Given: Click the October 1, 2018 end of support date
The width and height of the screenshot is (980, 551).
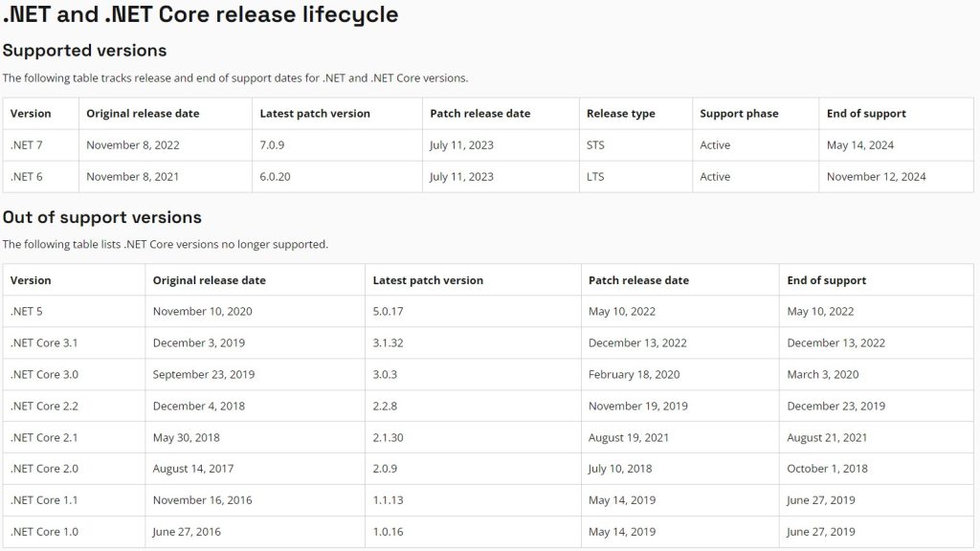Looking at the screenshot, I should [827, 470].
